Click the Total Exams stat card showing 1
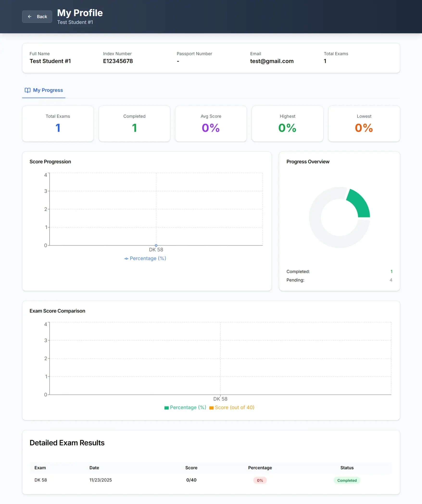Viewport: 422px width, 504px height. pyautogui.click(x=58, y=124)
